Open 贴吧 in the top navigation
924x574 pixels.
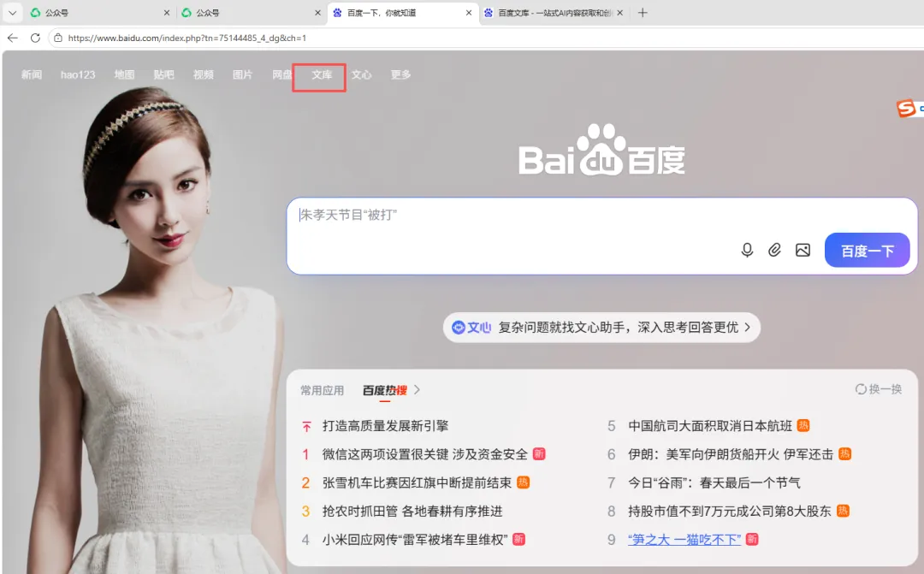click(163, 74)
